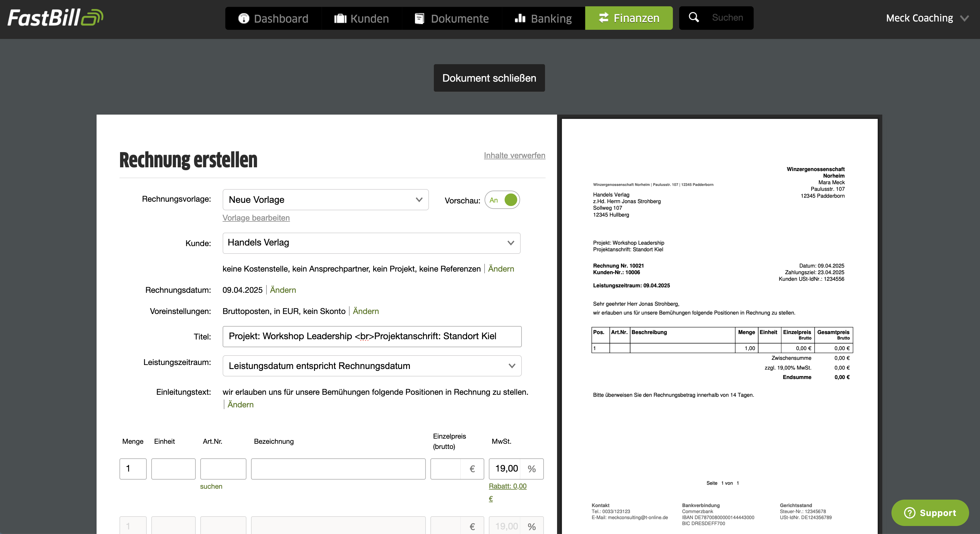This screenshot has height=534, width=980.
Task: Click the FastBill logo
Action: pyautogui.click(x=56, y=18)
